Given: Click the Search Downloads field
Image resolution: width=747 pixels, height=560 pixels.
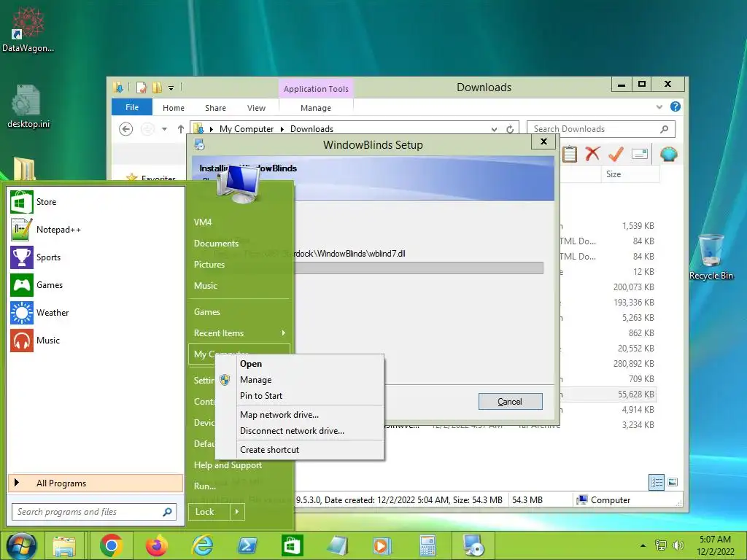Looking at the screenshot, I should coord(601,129).
